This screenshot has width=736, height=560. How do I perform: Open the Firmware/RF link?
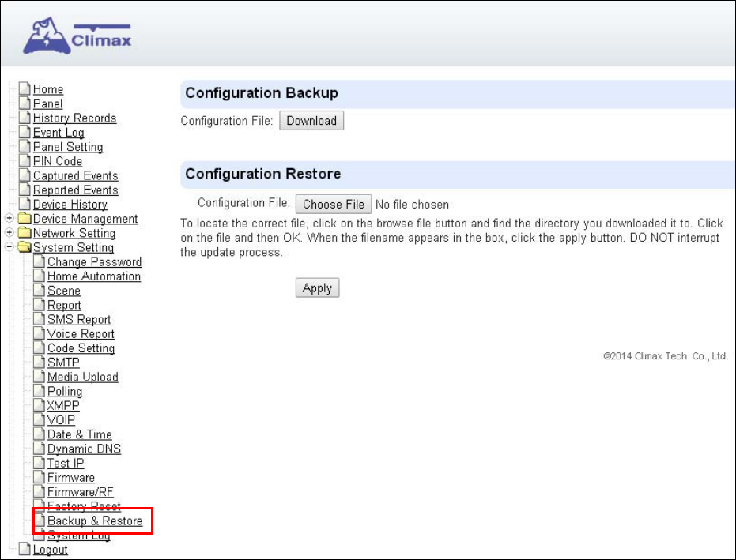(x=81, y=492)
